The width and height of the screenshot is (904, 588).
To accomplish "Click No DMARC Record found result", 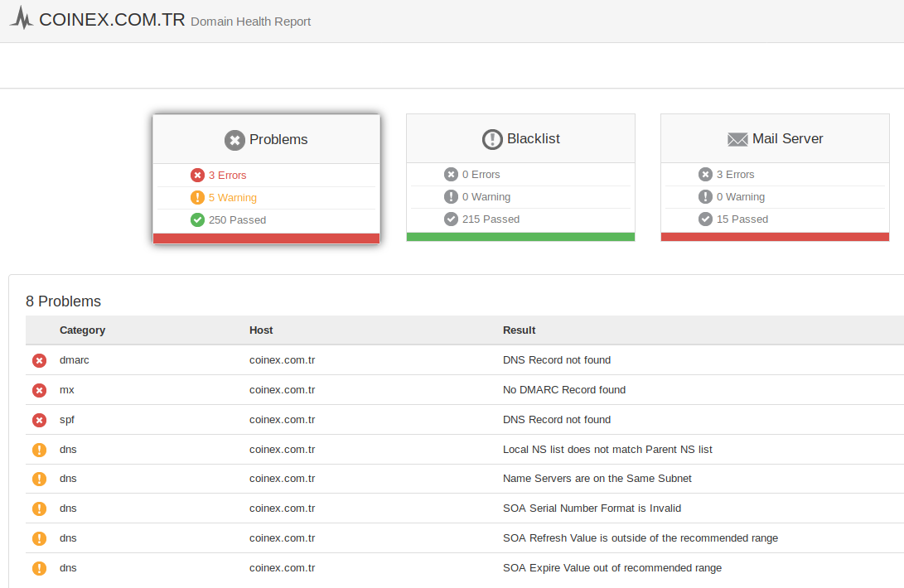I will [x=563, y=390].
